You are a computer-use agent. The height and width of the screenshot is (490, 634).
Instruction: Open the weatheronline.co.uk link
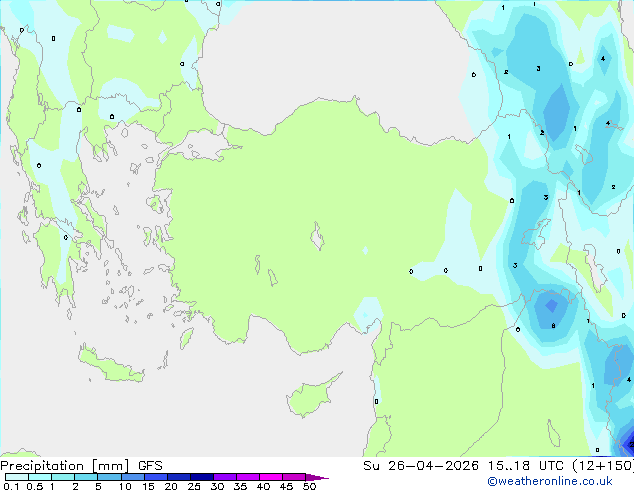coord(550,481)
